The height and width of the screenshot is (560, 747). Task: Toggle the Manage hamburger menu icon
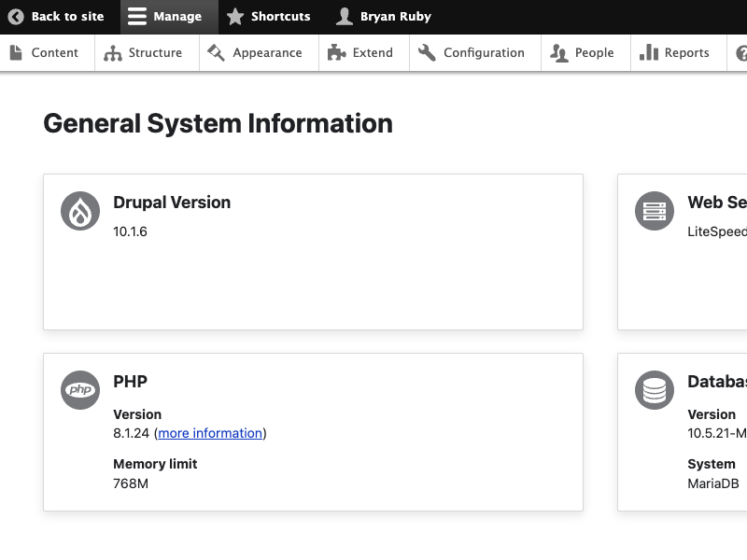[x=137, y=17]
